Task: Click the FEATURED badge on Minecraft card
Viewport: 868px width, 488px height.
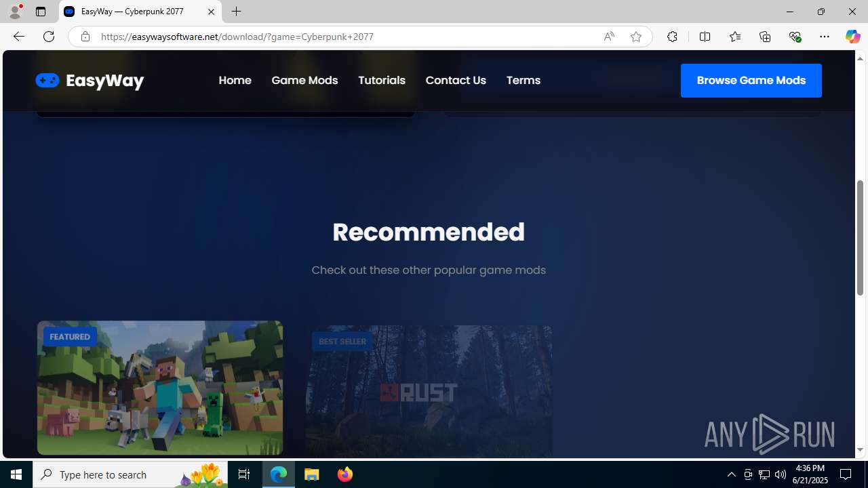Action: tap(70, 337)
